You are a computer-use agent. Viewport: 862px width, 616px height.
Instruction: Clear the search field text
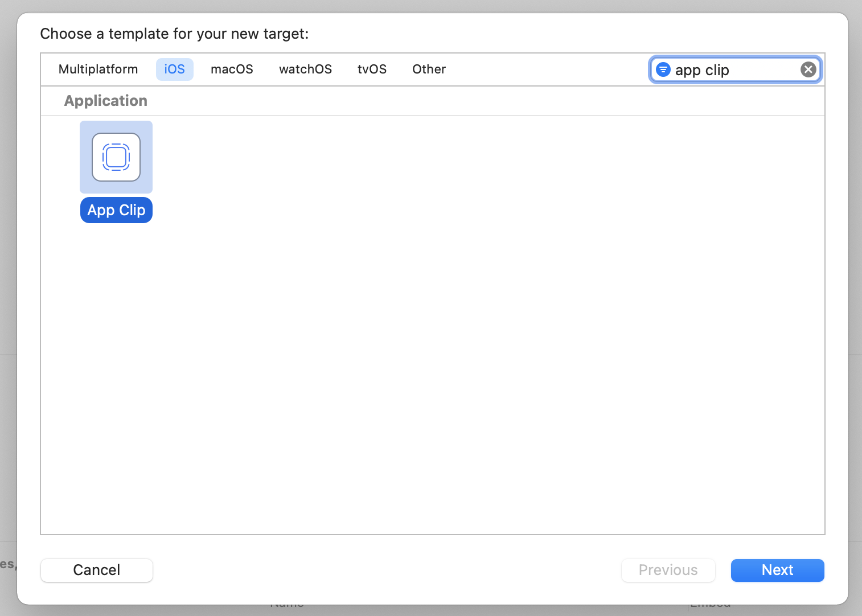click(x=808, y=69)
